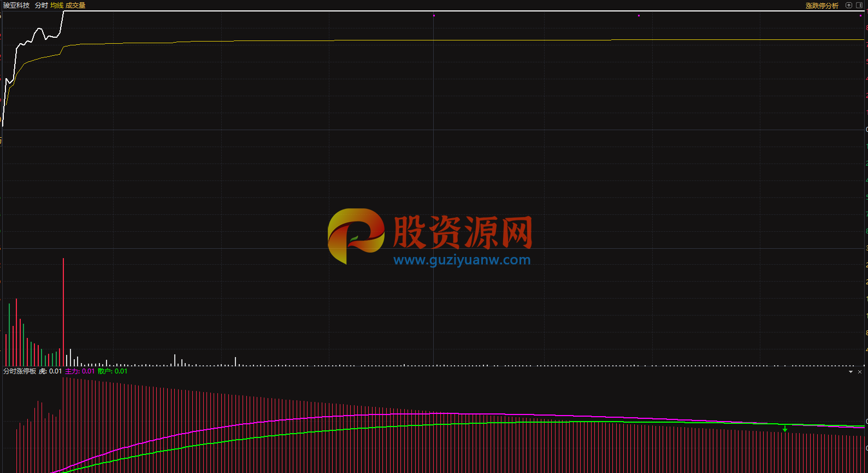The width and height of the screenshot is (868, 473).
Task: Click the upload arrow icon beside 涨跌停分析
Action: [x=849, y=5]
